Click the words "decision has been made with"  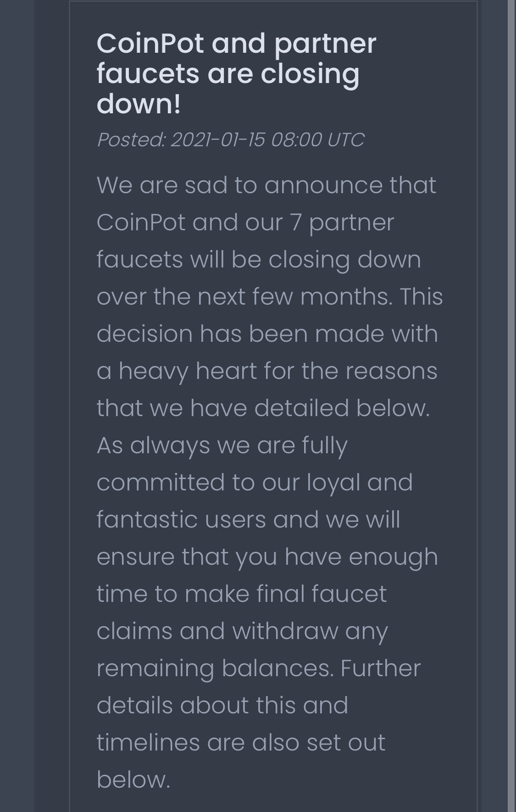point(267,334)
